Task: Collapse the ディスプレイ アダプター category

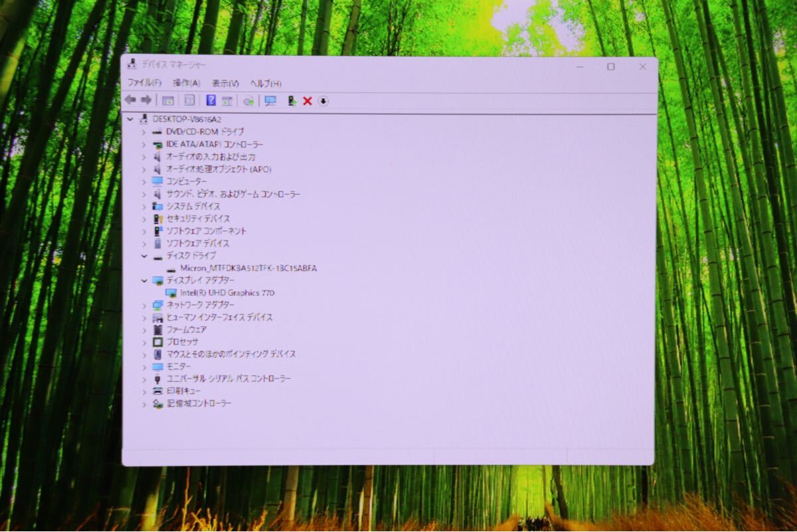Action: pos(144,280)
